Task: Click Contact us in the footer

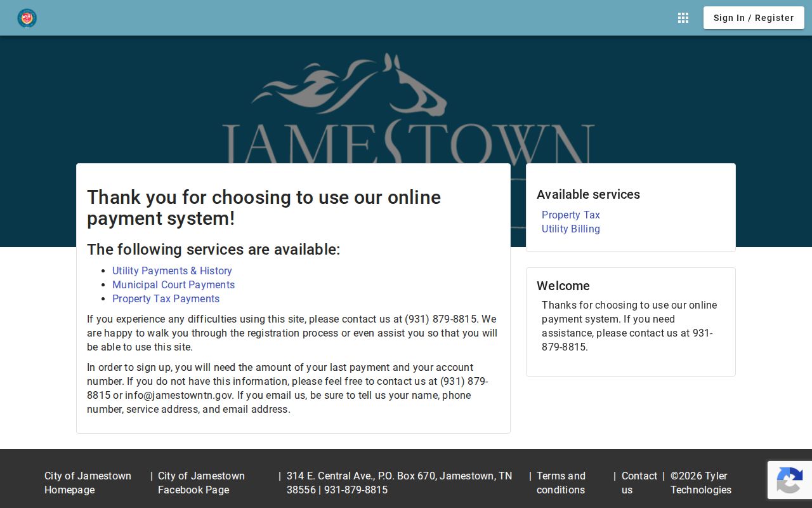Action: click(639, 483)
